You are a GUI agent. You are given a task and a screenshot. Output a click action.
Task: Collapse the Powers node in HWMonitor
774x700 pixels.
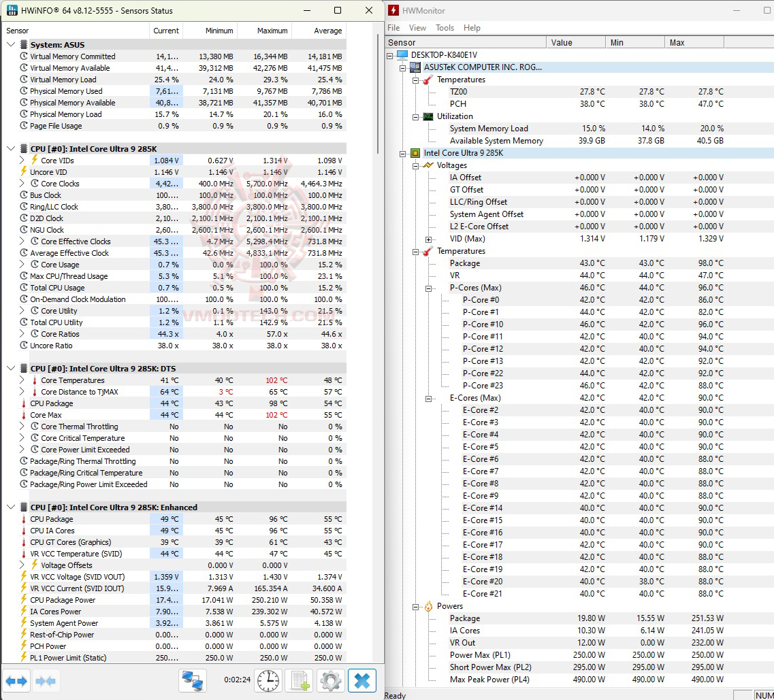click(x=416, y=607)
